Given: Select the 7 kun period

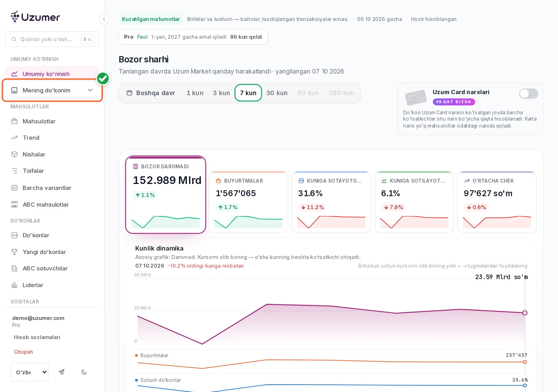Looking at the screenshot, I should tap(248, 93).
